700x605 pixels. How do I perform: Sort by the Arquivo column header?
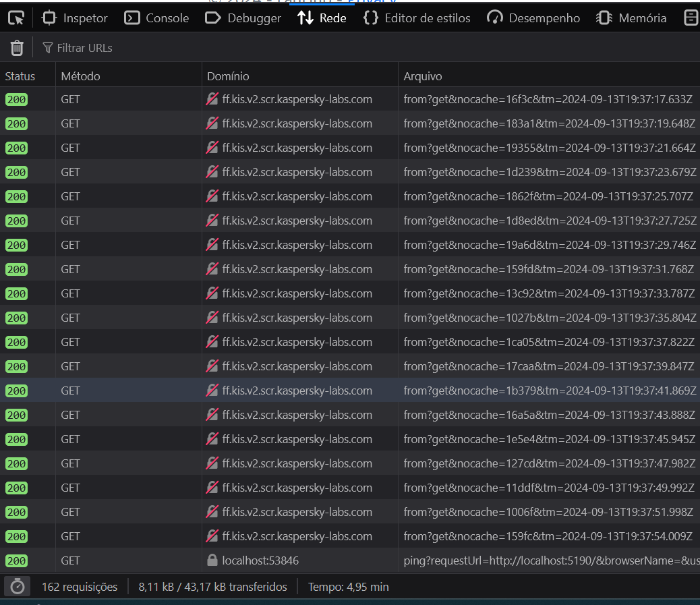point(549,76)
